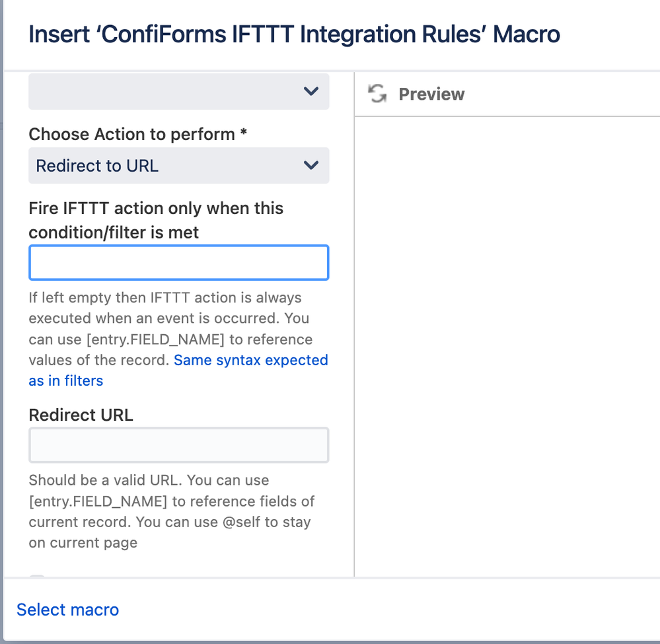Viewport: 660px width, 644px height.
Task: Click the Preview panel header label
Action: (x=431, y=94)
